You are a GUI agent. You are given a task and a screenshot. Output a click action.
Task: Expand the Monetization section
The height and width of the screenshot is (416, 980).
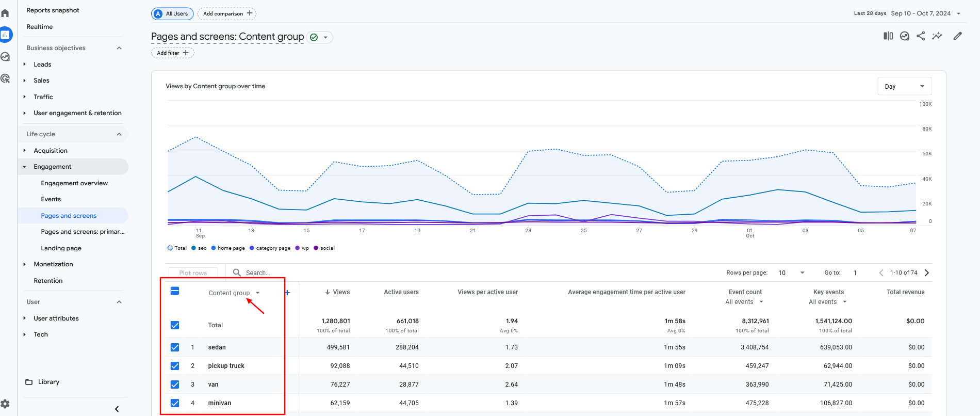[53, 264]
